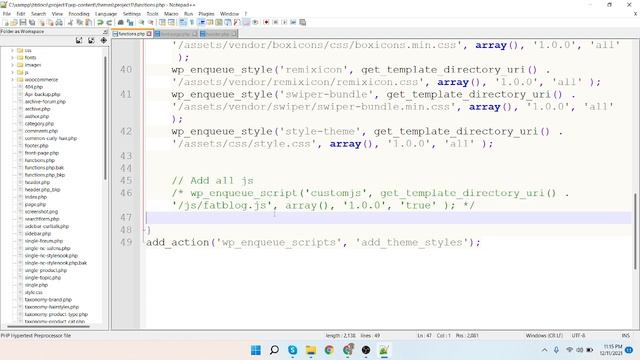Select 404.php in the workspace tree
Viewport: 640px width, 360px height.
pos(34,87)
